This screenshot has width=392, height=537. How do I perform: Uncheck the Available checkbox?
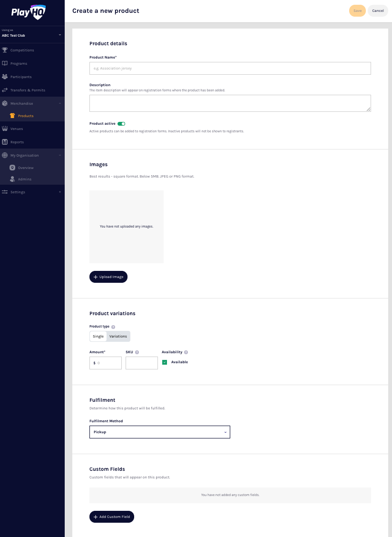pyautogui.click(x=165, y=362)
